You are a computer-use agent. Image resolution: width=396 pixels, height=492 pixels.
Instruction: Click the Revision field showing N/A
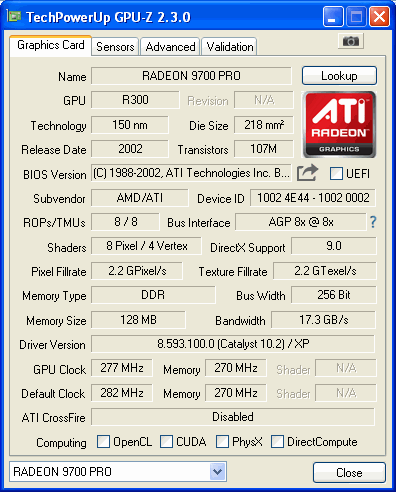264,100
